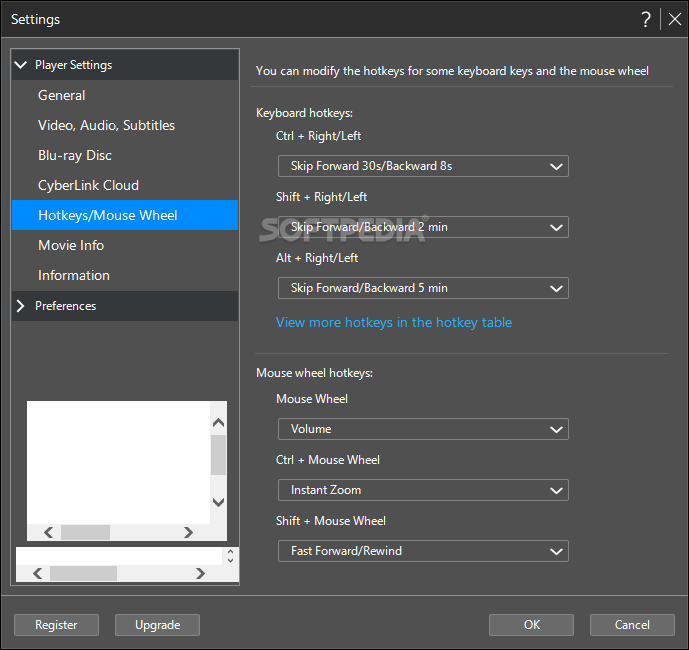The image size is (689, 650).
Task: Click the Cancel button
Action: tap(632, 625)
